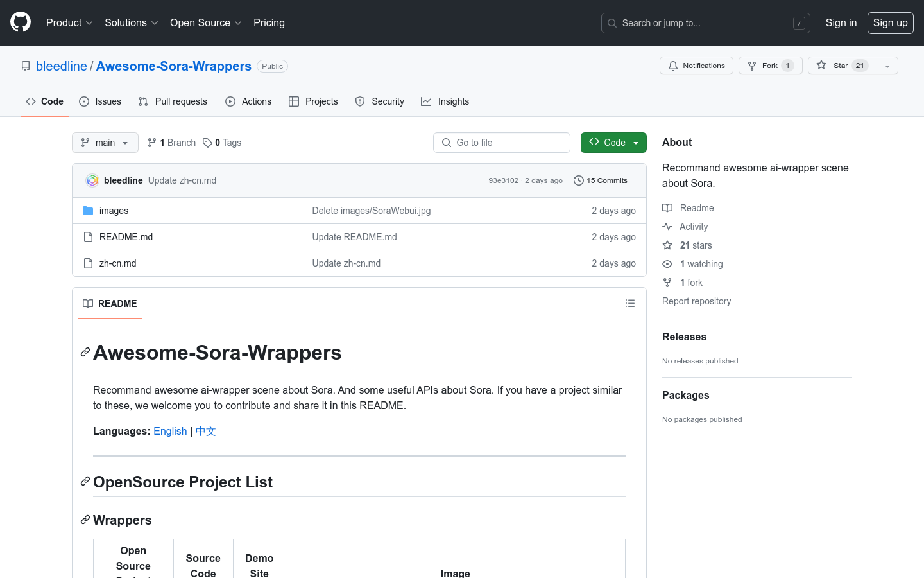This screenshot has height=578, width=924.
Task: Open the README outline list icon
Action: (630, 303)
